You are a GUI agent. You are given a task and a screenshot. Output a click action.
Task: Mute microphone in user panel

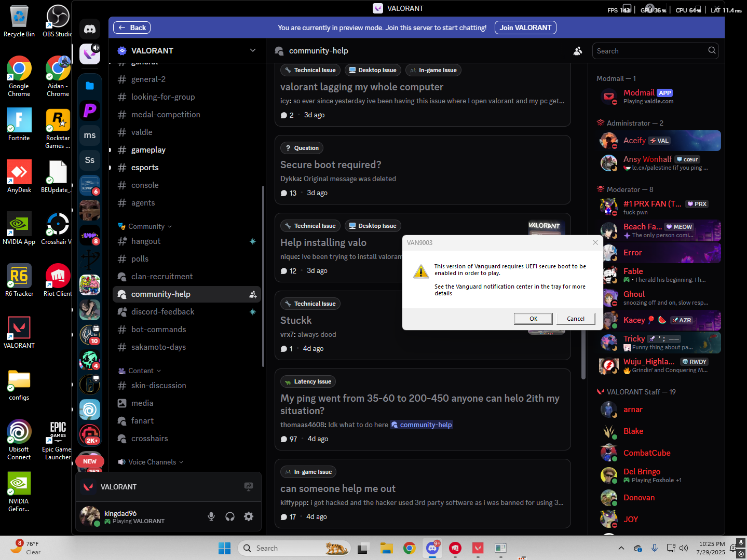(211, 516)
